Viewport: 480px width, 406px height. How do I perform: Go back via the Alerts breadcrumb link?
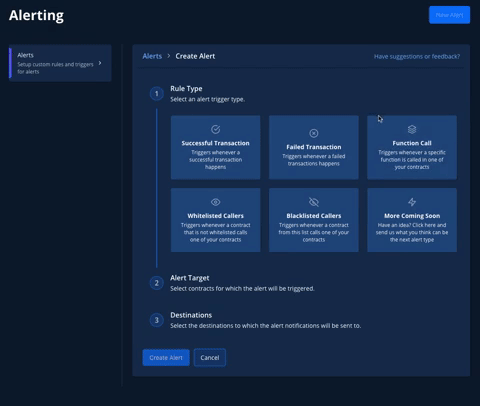pos(152,56)
